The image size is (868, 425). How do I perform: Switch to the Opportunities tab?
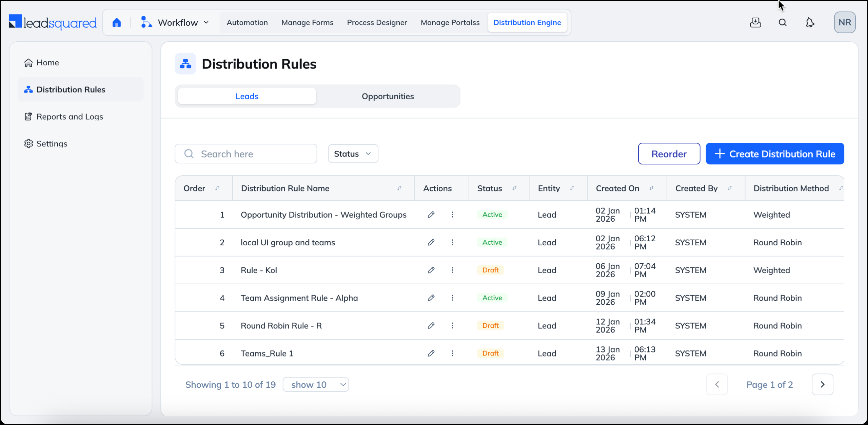pos(388,96)
